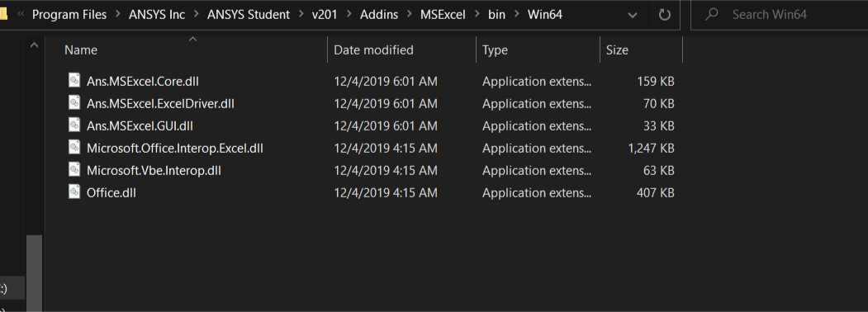Expand the chevron after Addins breadcrumb
Image resolution: width=868 pixels, height=312 pixels.
409,15
